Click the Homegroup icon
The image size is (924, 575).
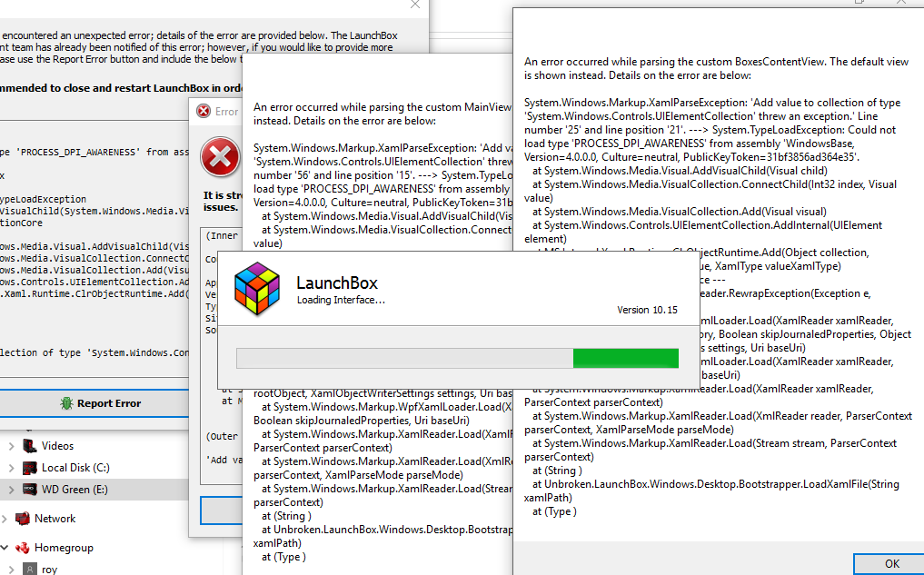[23, 548]
